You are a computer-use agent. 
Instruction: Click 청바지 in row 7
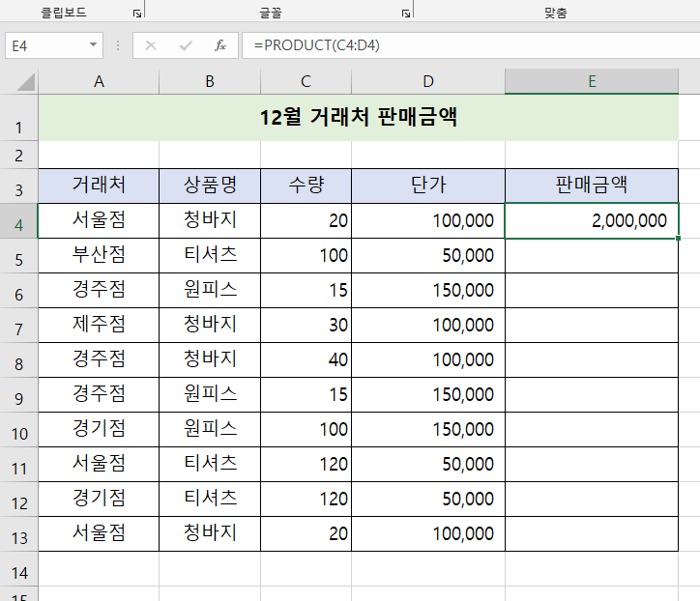click(210, 326)
